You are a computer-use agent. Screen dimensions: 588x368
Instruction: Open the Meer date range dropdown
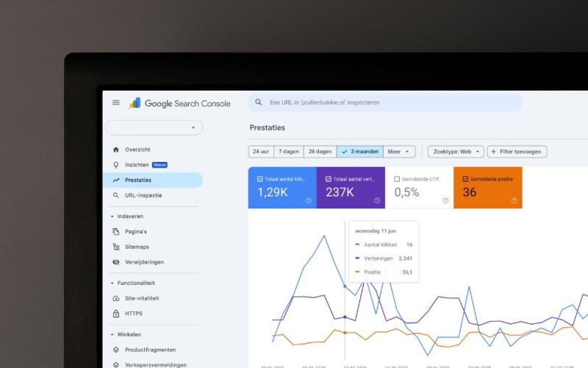[399, 152]
